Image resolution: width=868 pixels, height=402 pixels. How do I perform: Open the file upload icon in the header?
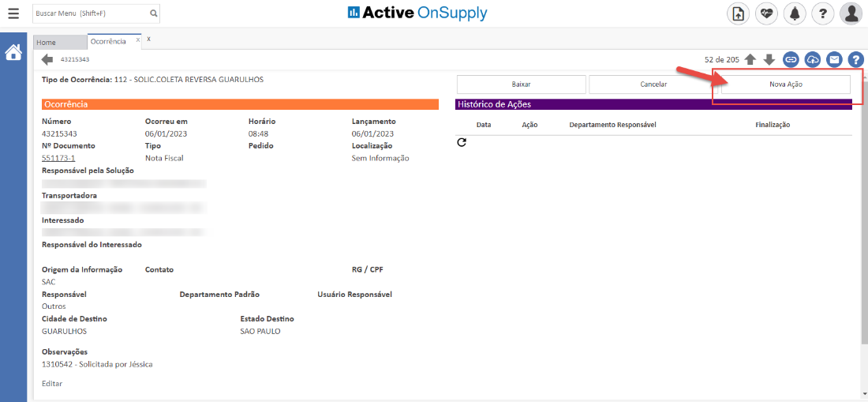[738, 13]
